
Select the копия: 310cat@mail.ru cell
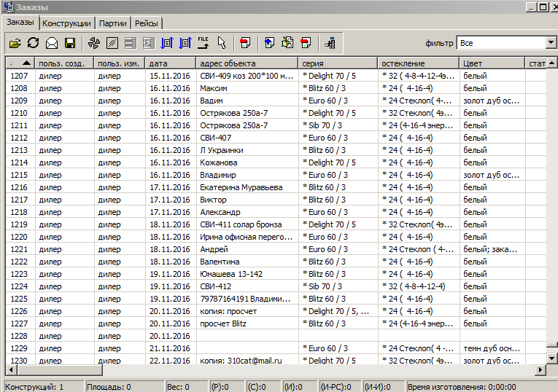[247, 361]
